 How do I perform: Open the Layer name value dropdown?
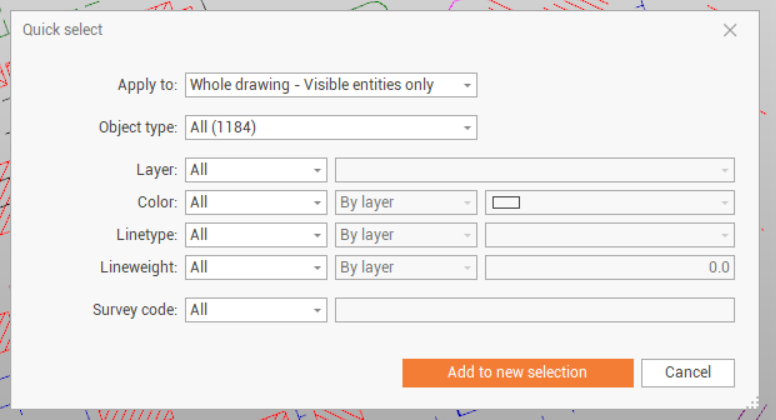tap(534, 170)
